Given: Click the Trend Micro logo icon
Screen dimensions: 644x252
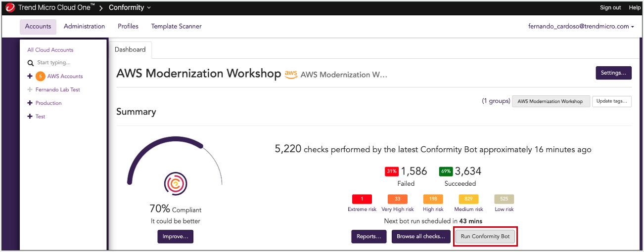Looking at the screenshot, I should pyautogui.click(x=9, y=8).
